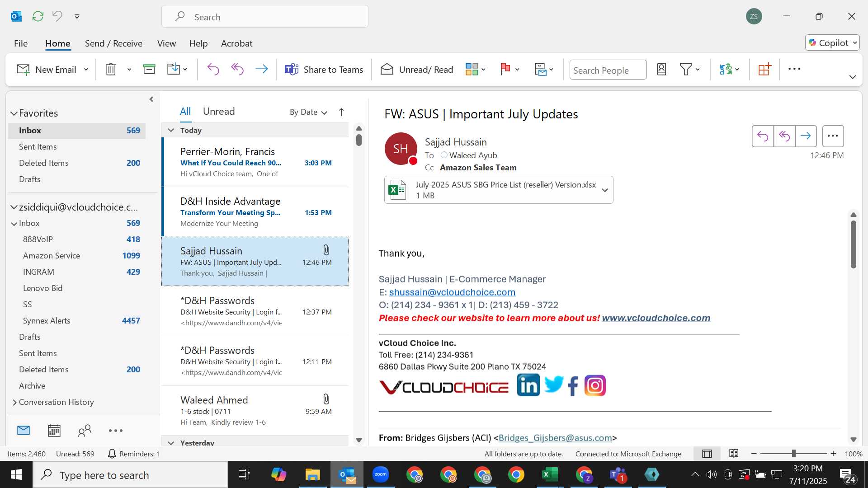Click the Translate icon in ribbon
This screenshot has height=488, width=868.
pyautogui.click(x=726, y=69)
